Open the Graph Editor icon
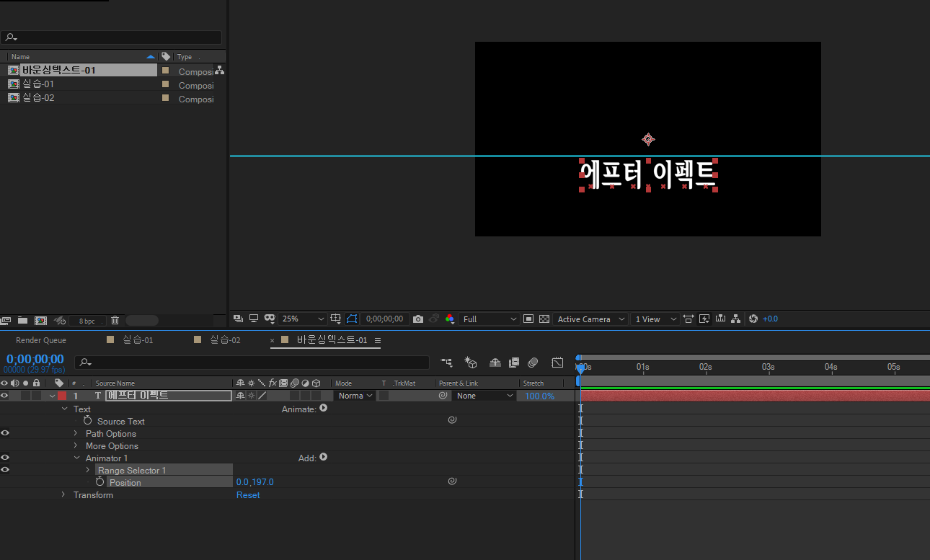The image size is (930, 560). [557, 363]
